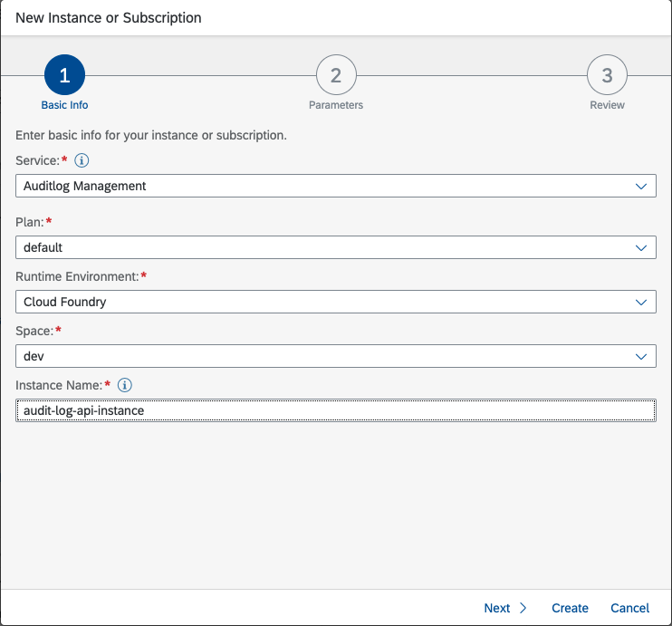Click the Basic Info step label
The image size is (672, 626).
64,105
